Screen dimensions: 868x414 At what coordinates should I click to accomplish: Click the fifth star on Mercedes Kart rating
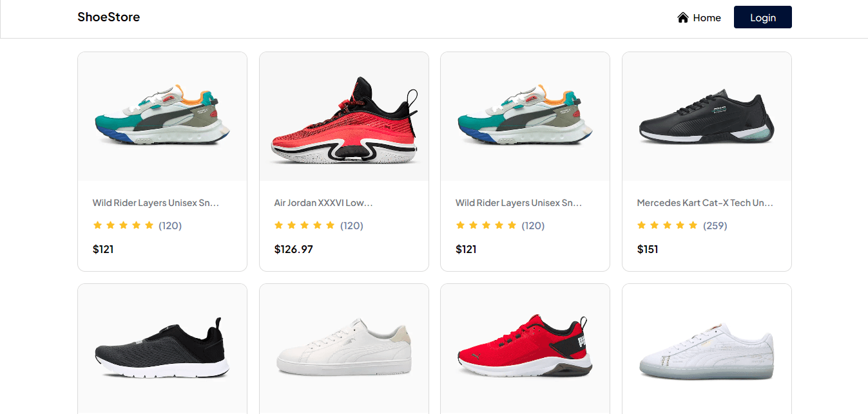[x=693, y=225]
